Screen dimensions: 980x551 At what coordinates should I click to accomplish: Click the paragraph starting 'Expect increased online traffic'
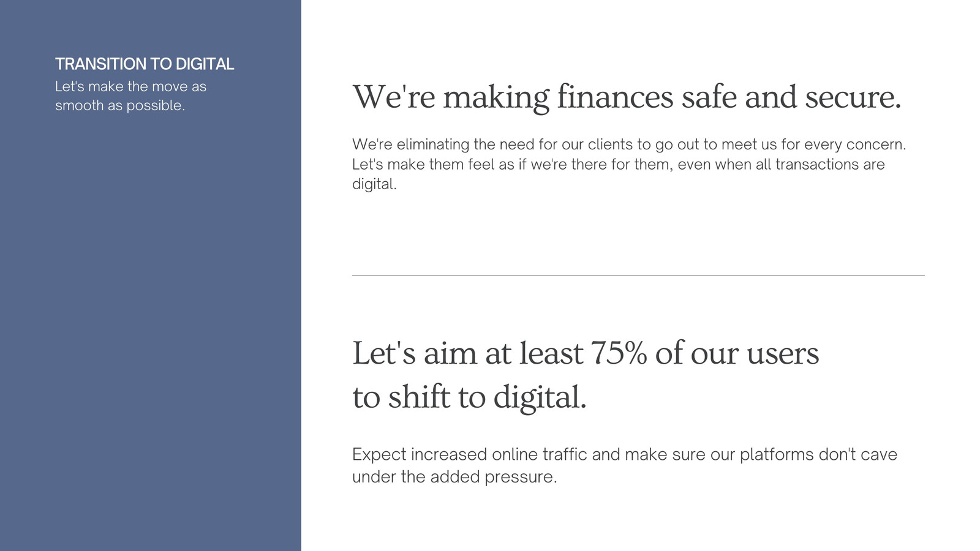[x=625, y=465]
